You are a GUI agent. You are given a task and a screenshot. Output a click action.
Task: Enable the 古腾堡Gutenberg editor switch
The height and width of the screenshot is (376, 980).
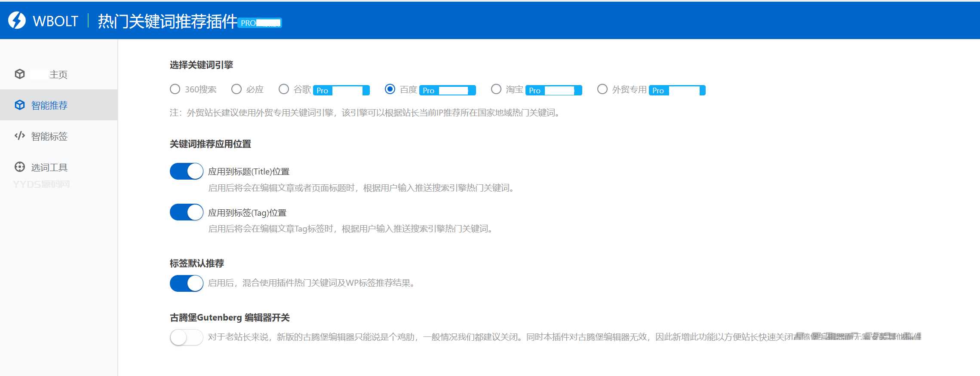pyautogui.click(x=186, y=337)
